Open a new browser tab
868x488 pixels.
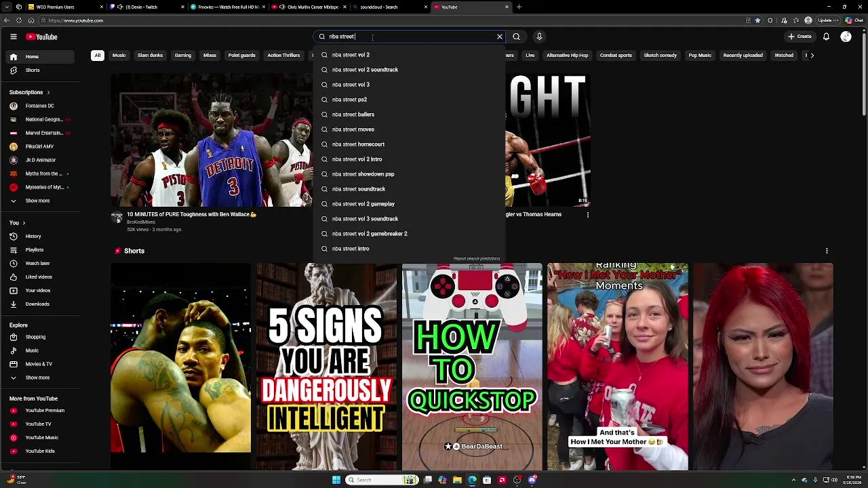tap(519, 7)
